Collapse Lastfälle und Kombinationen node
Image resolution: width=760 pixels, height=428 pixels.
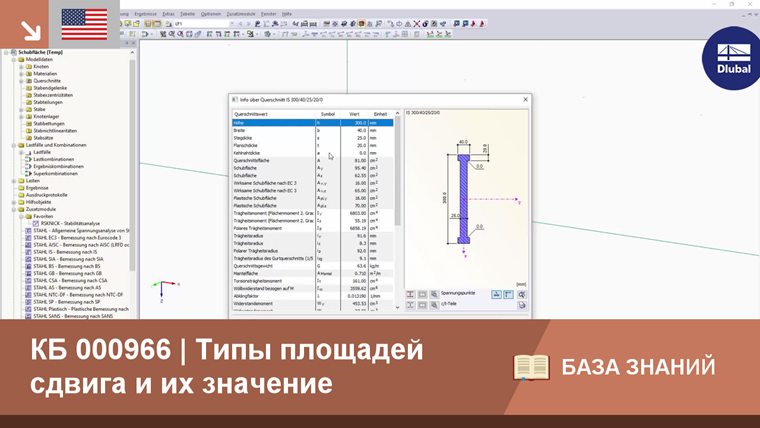pos(14,145)
